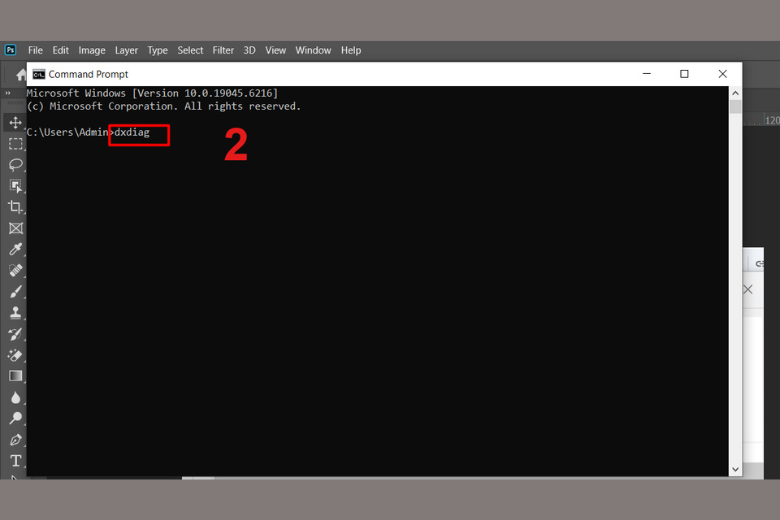Open the View menu
This screenshot has width=780, height=520.
click(276, 50)
